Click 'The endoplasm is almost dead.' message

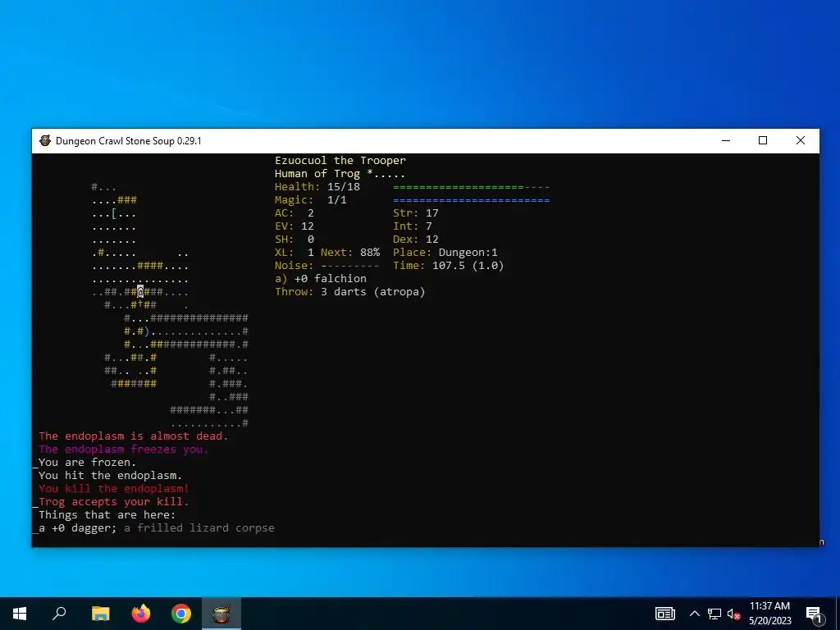pyautogui.click(x=134, y=436)
